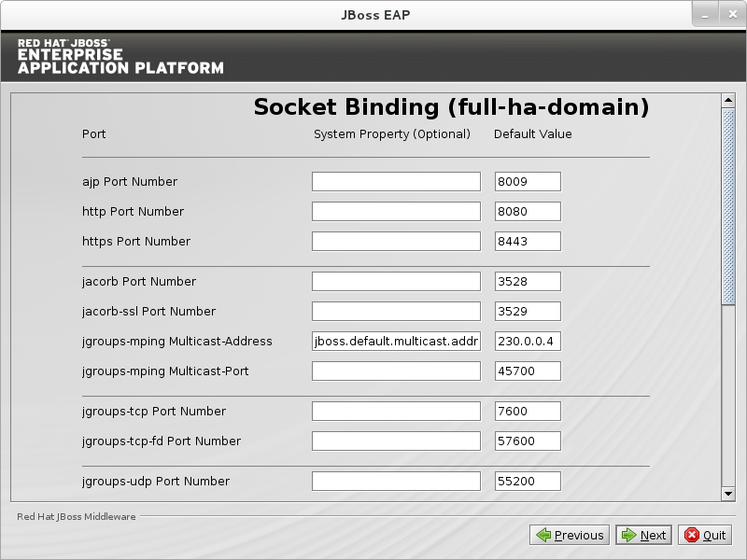This screenshot has height=560, width=747.
Task: Quit the installer with Quit button
Action: coord(705,535)
